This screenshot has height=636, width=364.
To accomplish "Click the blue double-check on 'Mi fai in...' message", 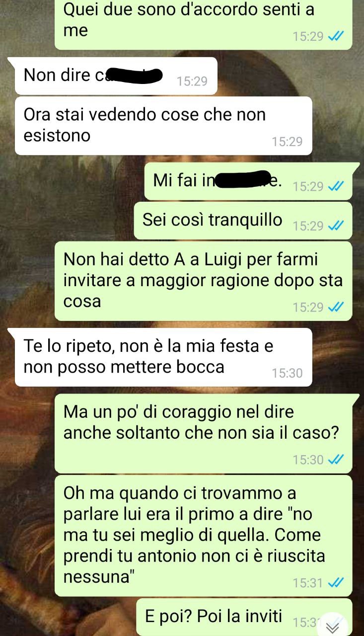I will click(336, 186).
